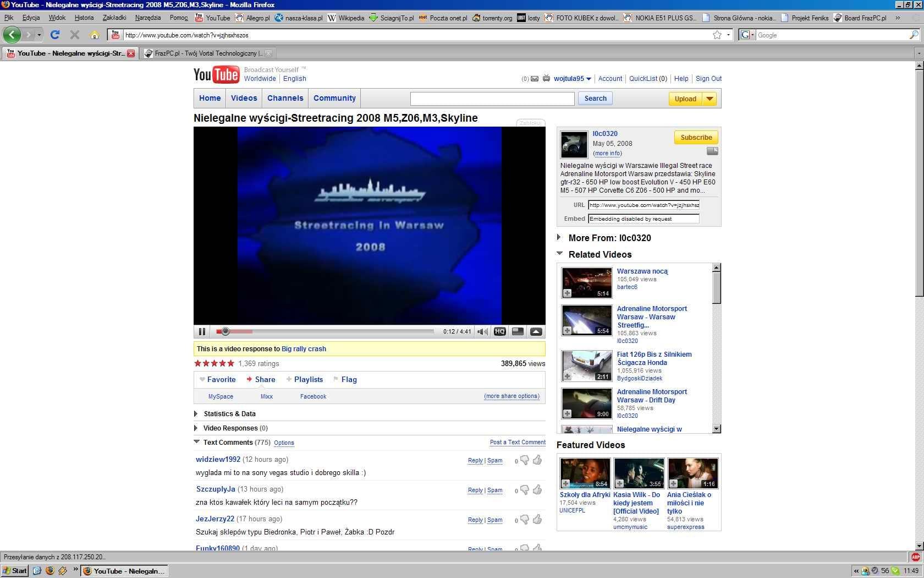Pause the video playback
The height and width of the screenshot is (578, 924).
202,331
